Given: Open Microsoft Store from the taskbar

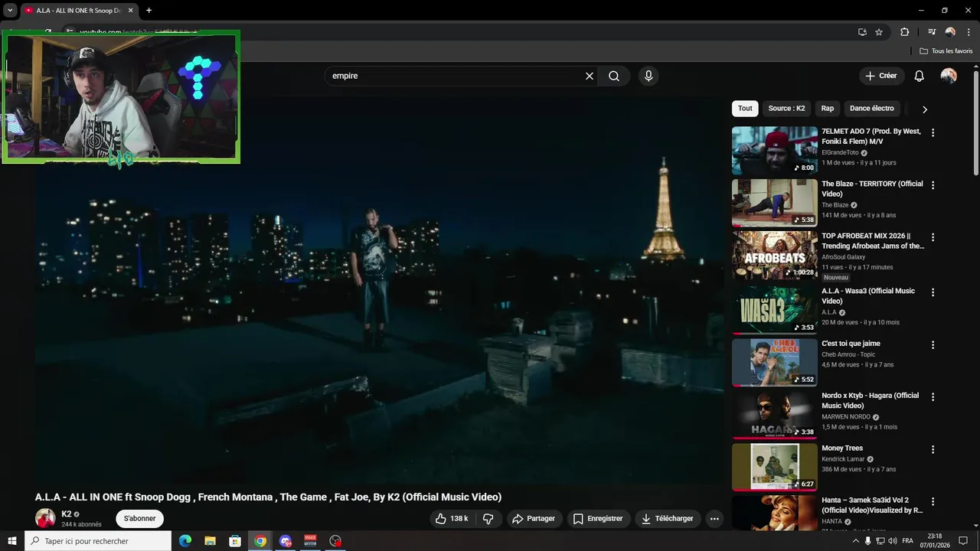Looking at the screenshot, I should [x=235, y=541].
